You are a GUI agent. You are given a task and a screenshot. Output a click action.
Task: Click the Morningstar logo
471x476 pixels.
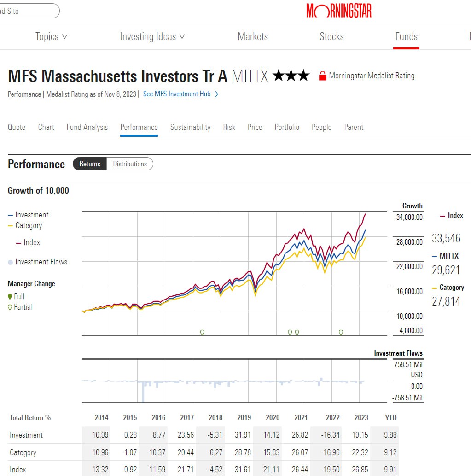pyautogui.click(x=339, y=11)
